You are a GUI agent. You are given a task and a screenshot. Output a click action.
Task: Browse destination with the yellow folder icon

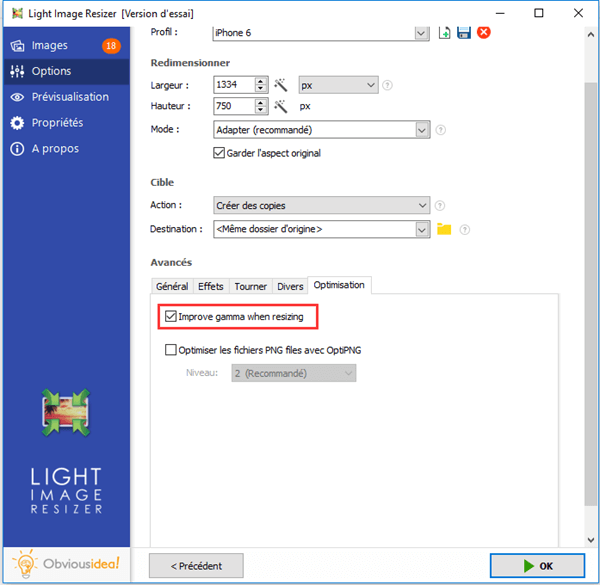444,229
